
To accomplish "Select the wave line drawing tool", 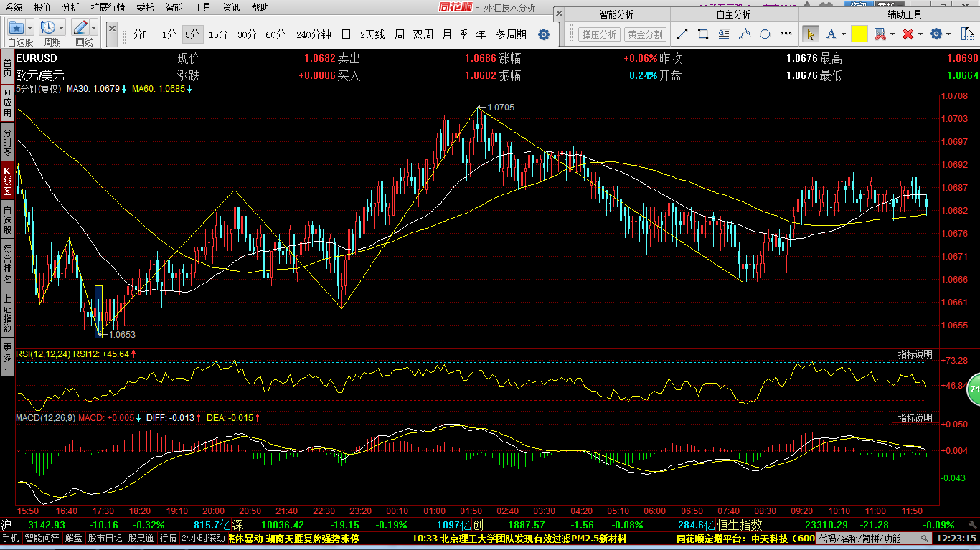I will [745, 34].
